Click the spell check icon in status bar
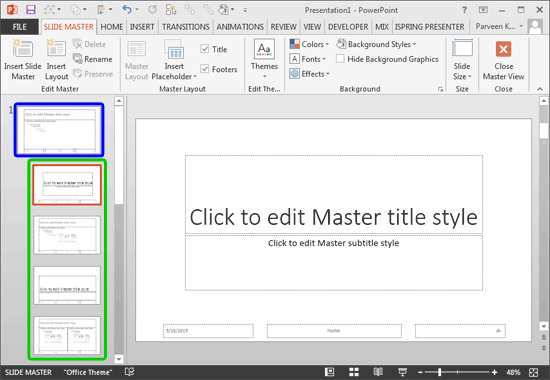 tap(129, 372)
